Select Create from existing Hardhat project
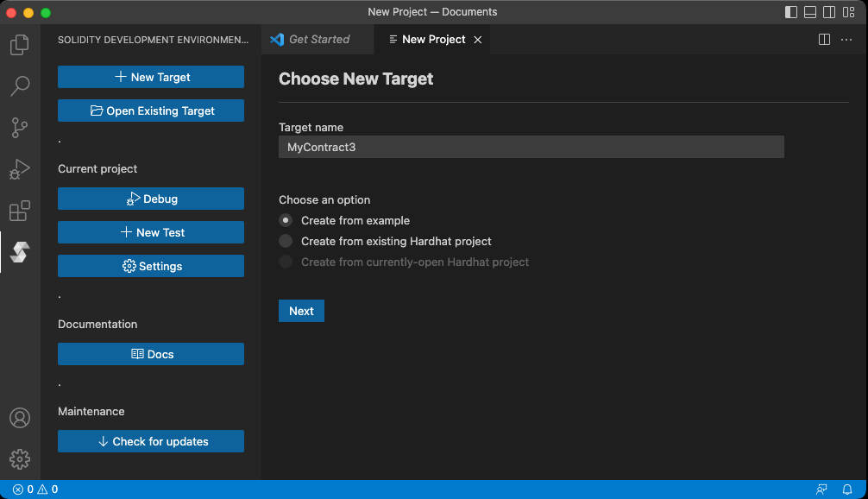The image size is (868, 499). coord(286,241)
